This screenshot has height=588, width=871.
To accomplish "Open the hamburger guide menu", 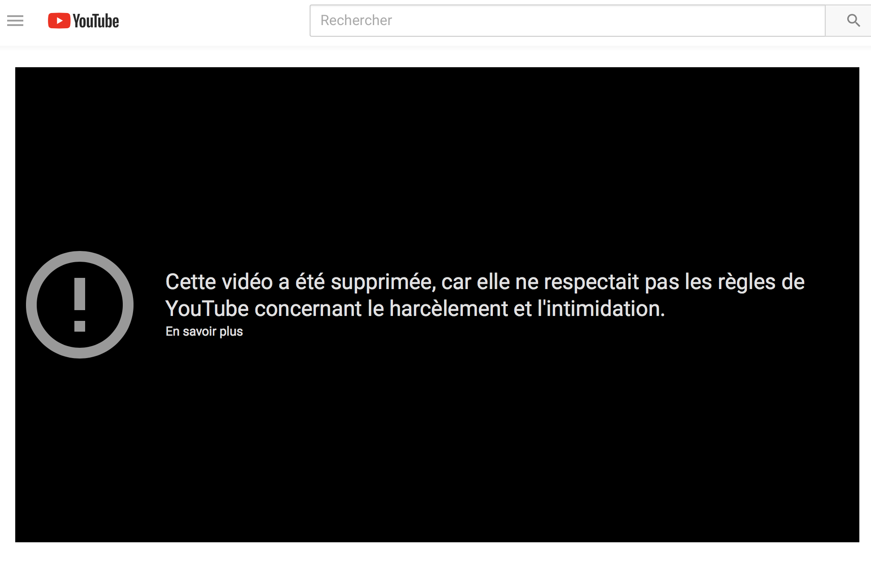I will click(x=15, y=21).
